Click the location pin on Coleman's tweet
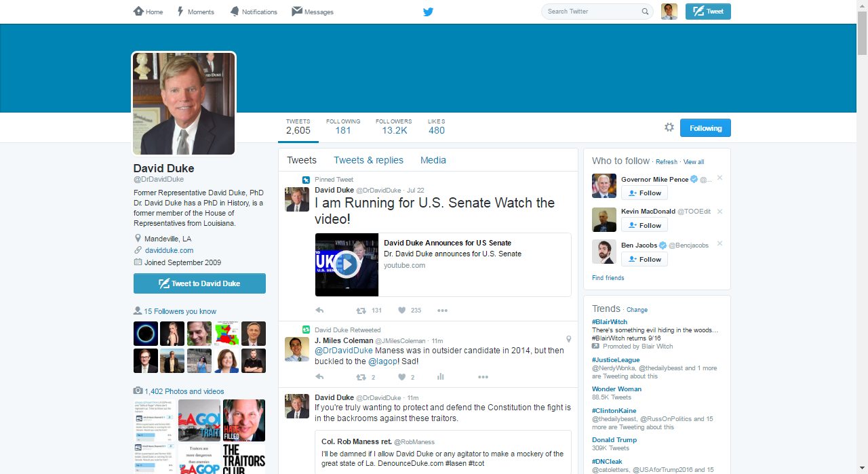The image size is (868, 474). click(x=568, y=339)
